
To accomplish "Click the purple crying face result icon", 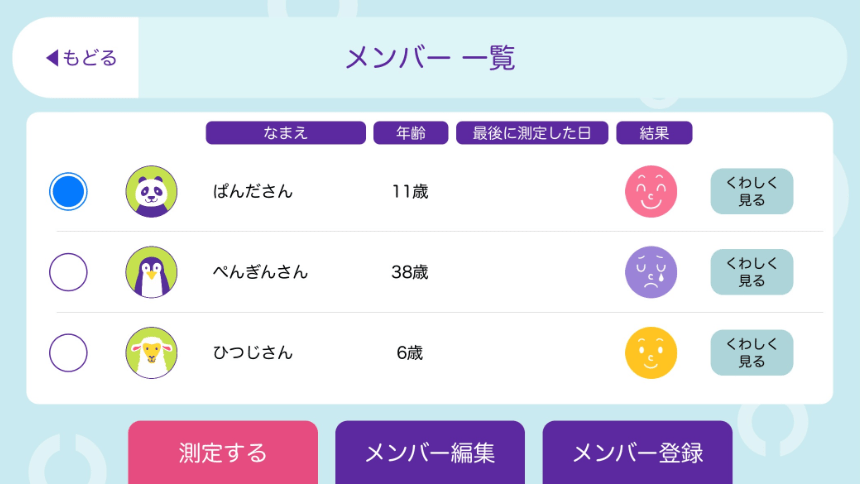I will pyautogui.click(x=651, y=272).
